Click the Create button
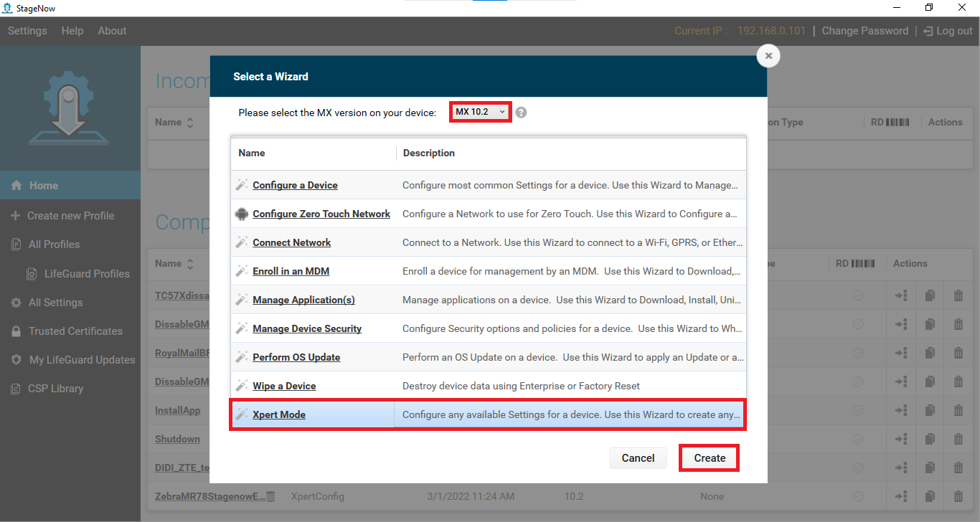The width and height of the screenshot is (980, 522). (710, 458)
